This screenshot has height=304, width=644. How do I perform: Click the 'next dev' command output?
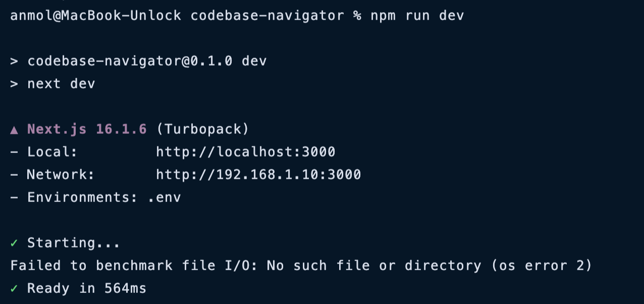pyautogui.click(x=61, y=84)
